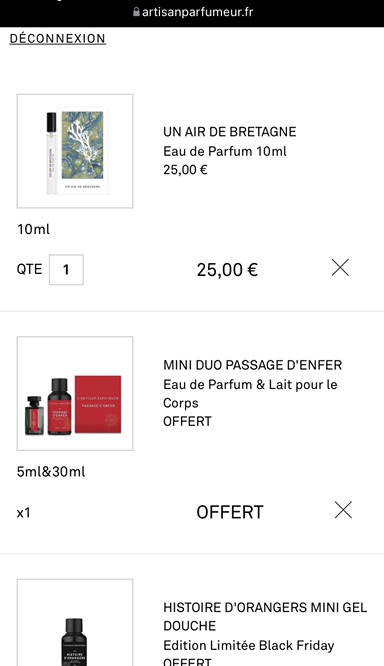This screenshot has height=666, width=384.
Task: Click HISTOIRE D'ORANGERS MINI GEL DOUCHE title
Action: coord(265,617)
